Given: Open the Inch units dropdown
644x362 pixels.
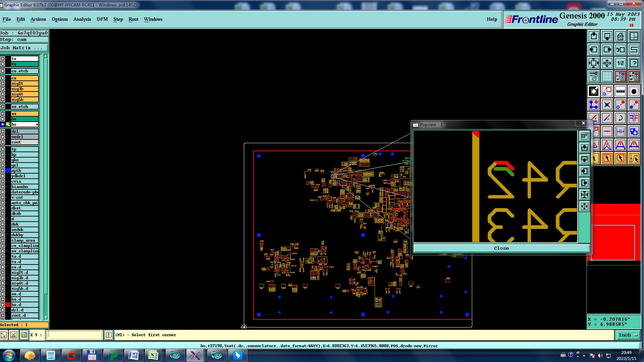Looking at the screenshot, I should tap(628, 335).
